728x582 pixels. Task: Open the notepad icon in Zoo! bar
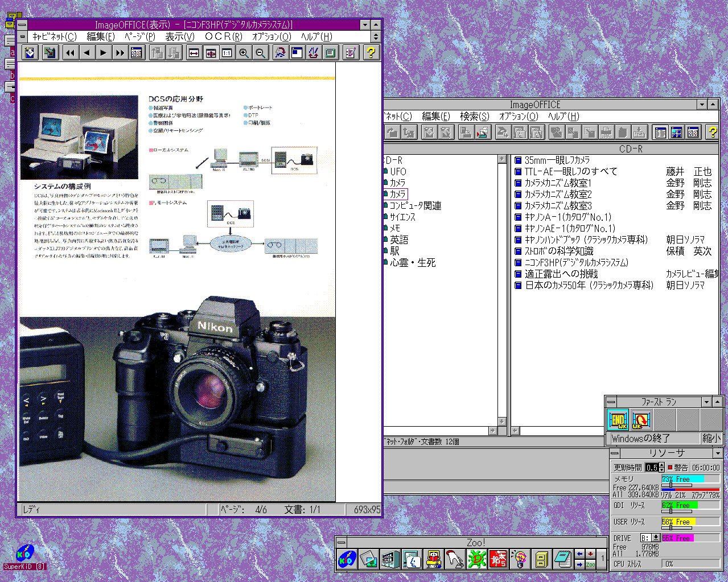pyautogui.click(x=563, y=559)
